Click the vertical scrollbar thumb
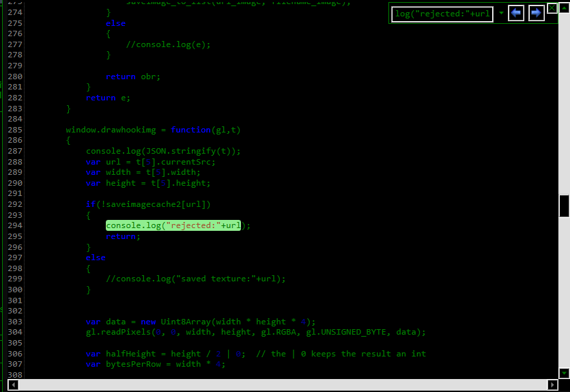Image resolution: width=570 pixels, height=392 pixels. click(564, 206)
